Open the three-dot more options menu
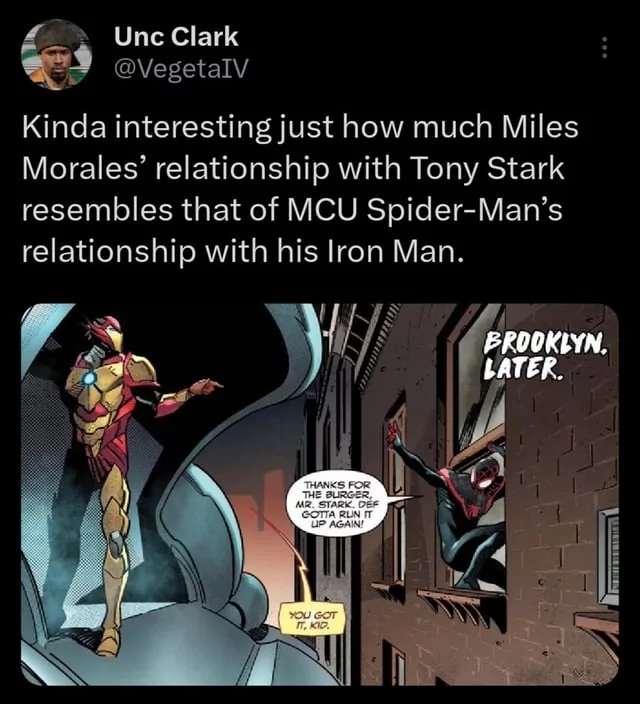The image size is (640, 704). coord(605,48)
